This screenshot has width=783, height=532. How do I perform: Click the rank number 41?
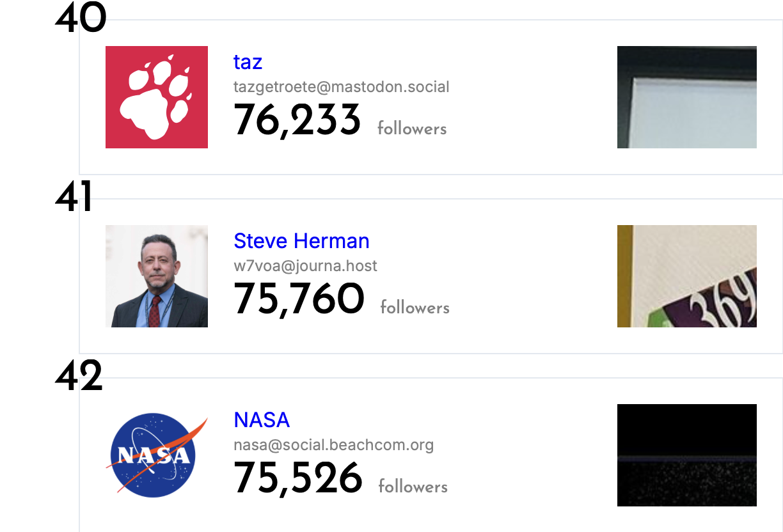[74, 198]
